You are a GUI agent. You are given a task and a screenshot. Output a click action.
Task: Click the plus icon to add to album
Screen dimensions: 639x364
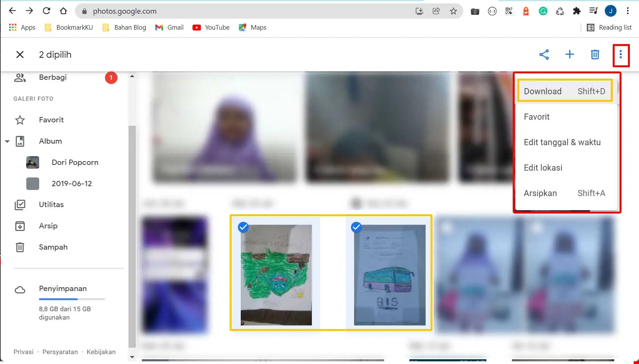[569, 54]
